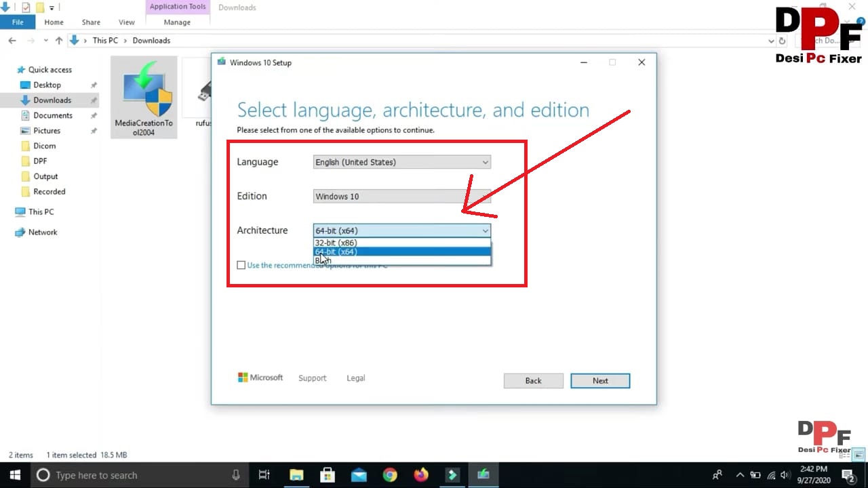Go up one folder level
Screen dimensions: 868x488
click(x=59, y=41)
